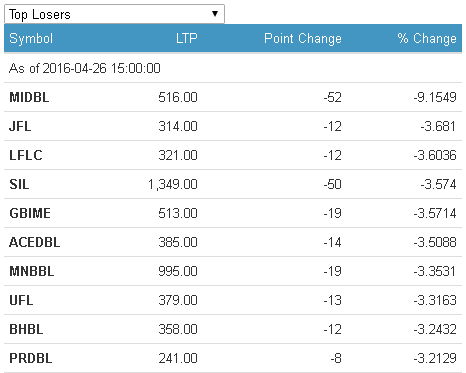466x373 pixels.
Task: Click the As of 2016-04-26 timestamp row
Action: [233, 68]
